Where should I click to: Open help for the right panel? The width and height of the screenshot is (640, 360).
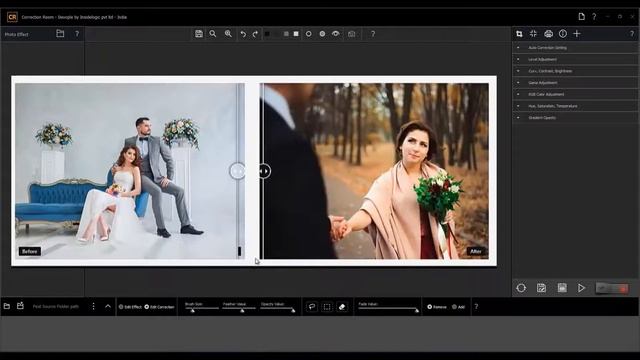[632, 34]
